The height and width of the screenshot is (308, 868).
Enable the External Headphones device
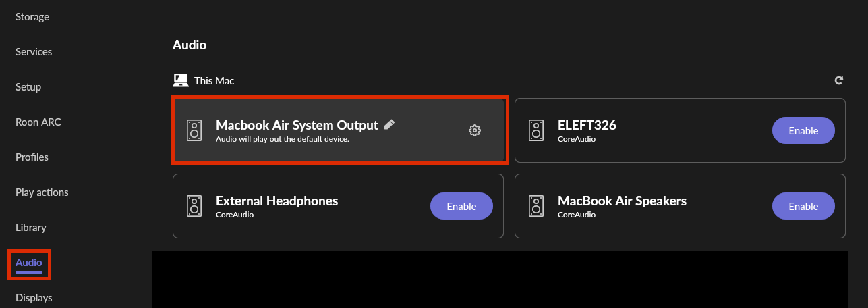461,206
